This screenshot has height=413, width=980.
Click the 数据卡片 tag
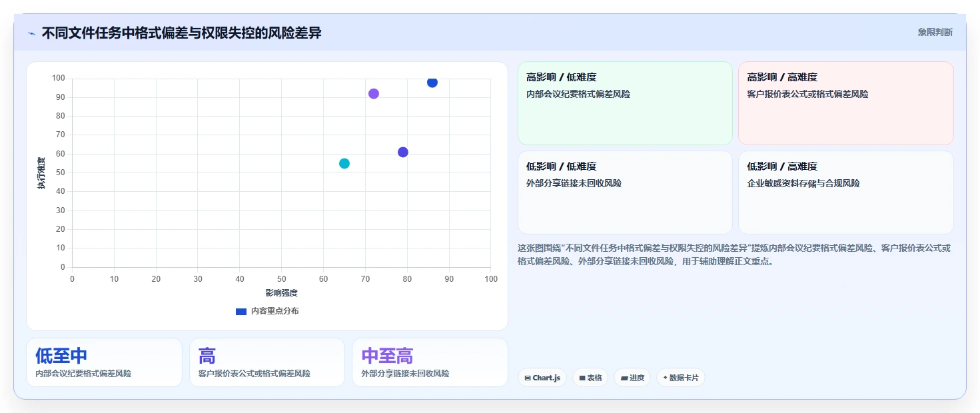coord(681,378)
